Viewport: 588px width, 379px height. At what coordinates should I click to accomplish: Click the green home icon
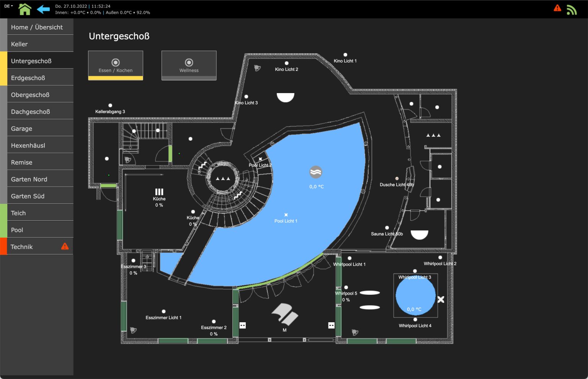25,8
